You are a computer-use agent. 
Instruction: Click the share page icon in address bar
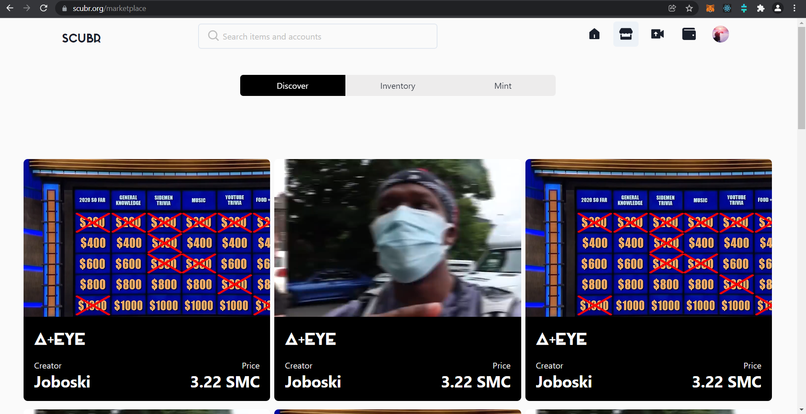pos(672,8)
